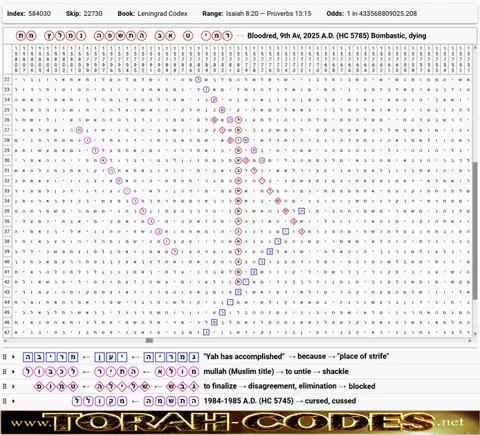Screen dimensions: 480x435
Task: Click the horizontal scrollbar thumb under the grid
Action: click(149, 340)
